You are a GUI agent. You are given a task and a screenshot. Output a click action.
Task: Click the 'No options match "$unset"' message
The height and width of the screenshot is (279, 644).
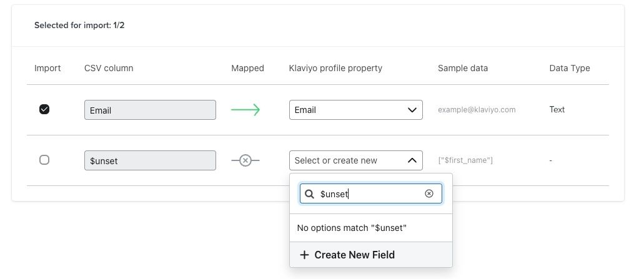352,228
